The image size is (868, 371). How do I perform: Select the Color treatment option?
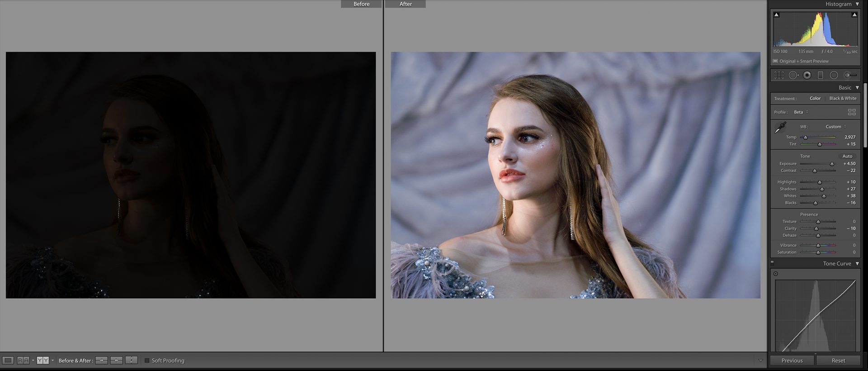point(815,98)
